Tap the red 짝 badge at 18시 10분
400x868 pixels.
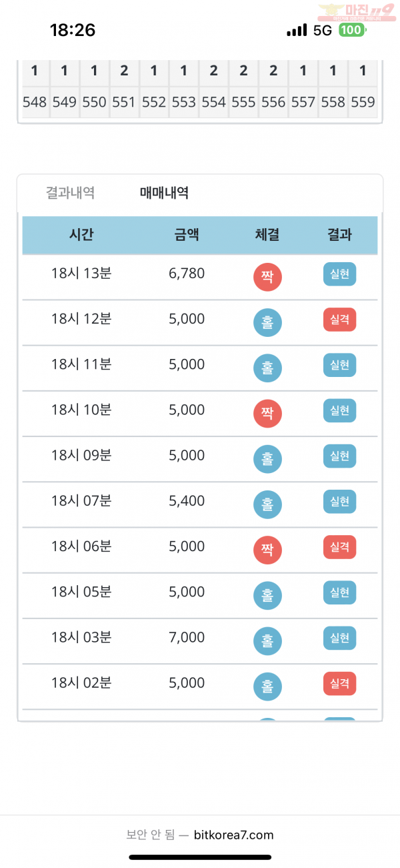click(x=267, y=413)
